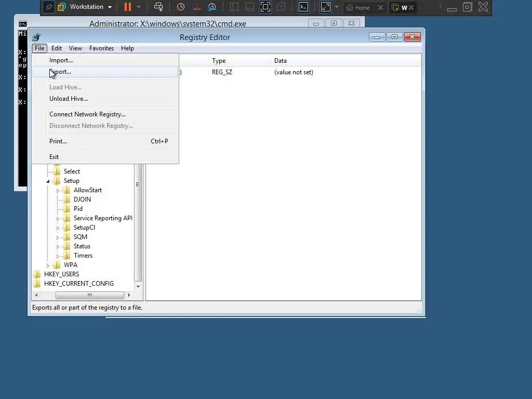Click the stretch guest display icon

pyautogui.click(x=325, y=7)
